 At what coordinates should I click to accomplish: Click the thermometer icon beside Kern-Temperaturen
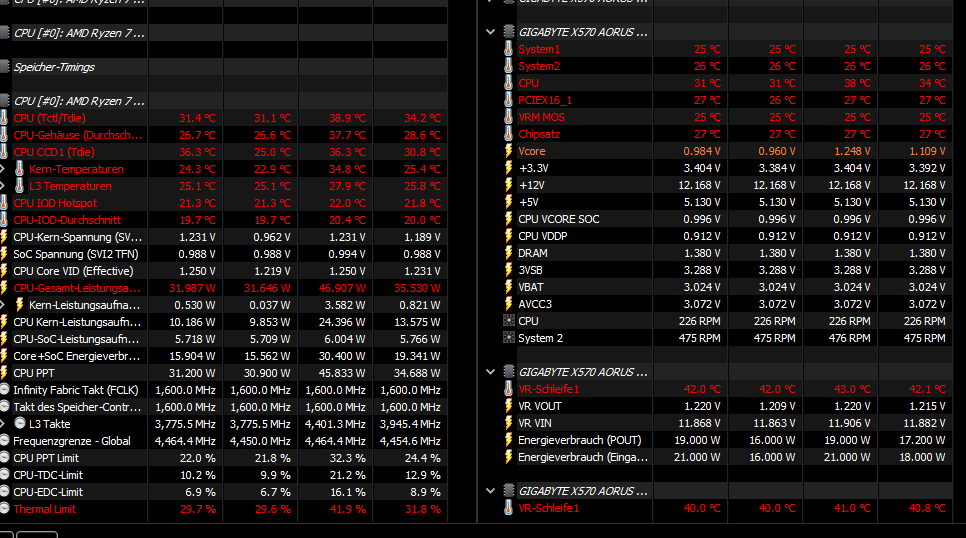point(19,169)
